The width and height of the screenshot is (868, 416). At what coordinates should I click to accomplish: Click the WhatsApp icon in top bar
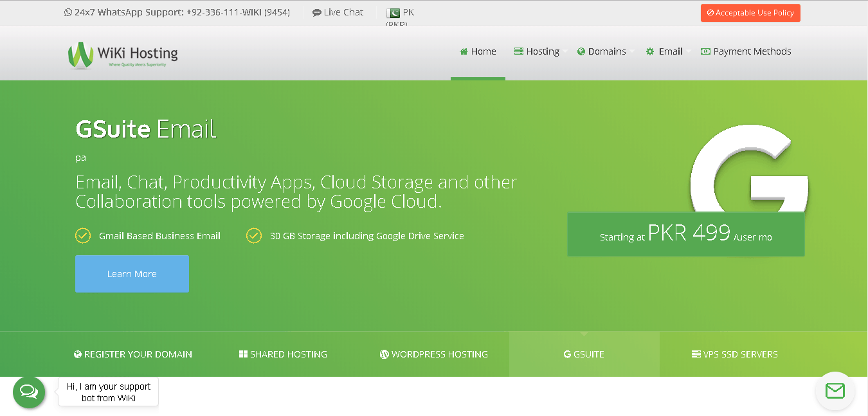click(68, 12)
